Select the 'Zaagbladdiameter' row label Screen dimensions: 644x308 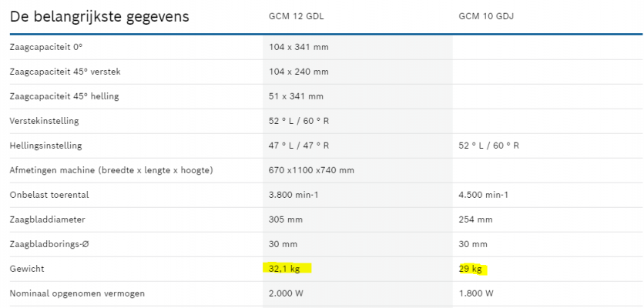pos(48,219)
